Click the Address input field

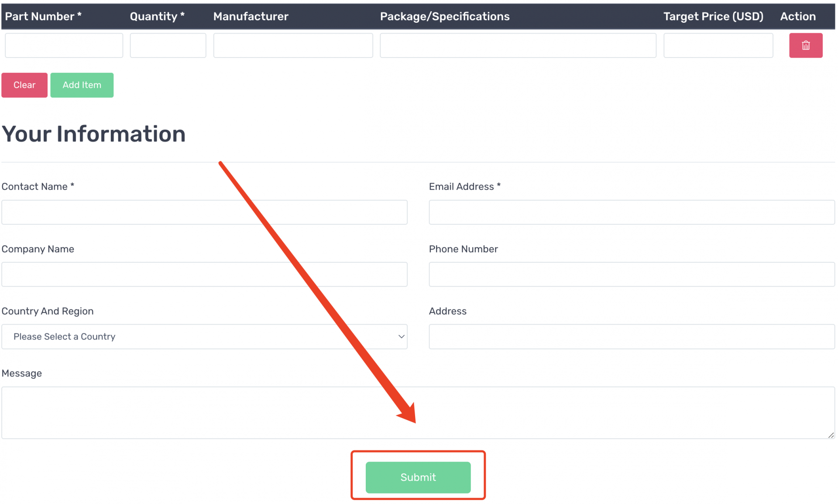(x=632, y=336)
